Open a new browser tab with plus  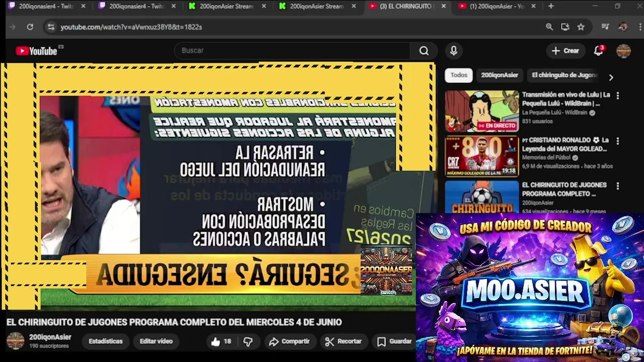click(x=551, y=6)
